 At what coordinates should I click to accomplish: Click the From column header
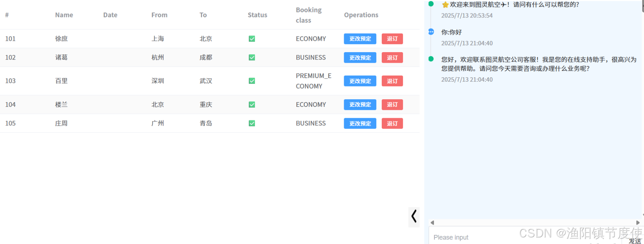click(x=159, y=15)
